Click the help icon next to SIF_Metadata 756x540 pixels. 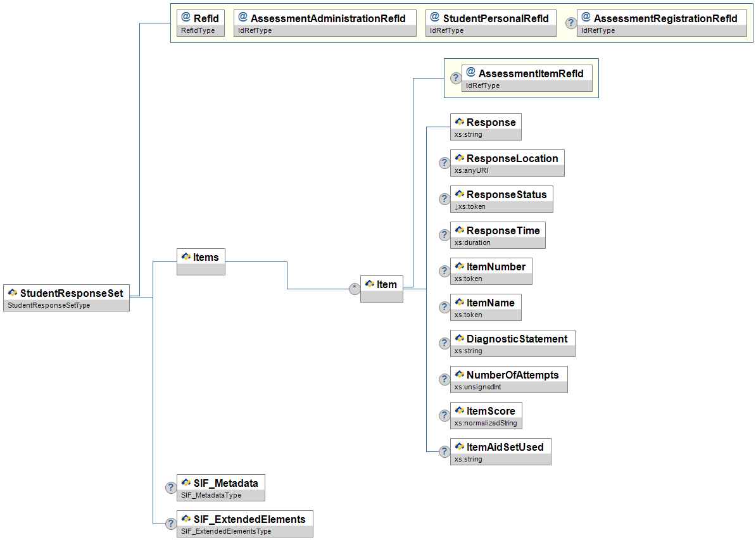pos(171,488)
